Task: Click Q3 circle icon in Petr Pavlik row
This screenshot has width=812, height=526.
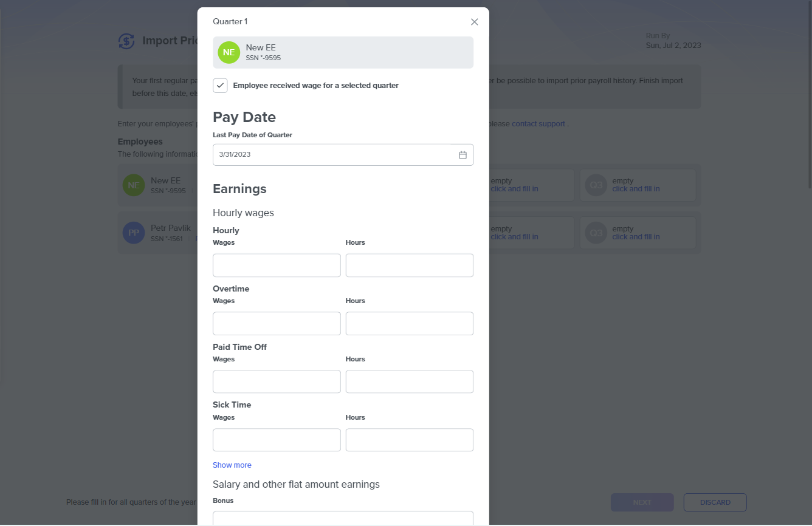Action: [x=596, y=233]
